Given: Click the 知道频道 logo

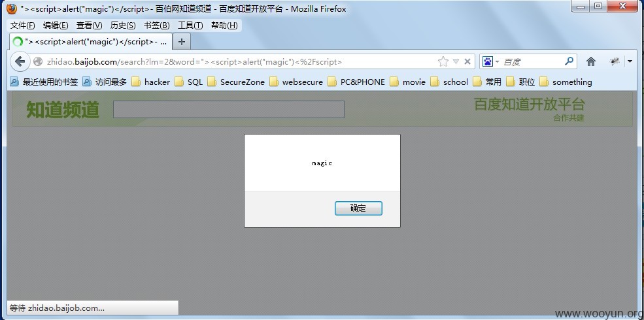Looking at the screenshot, I should pos(63,110).
